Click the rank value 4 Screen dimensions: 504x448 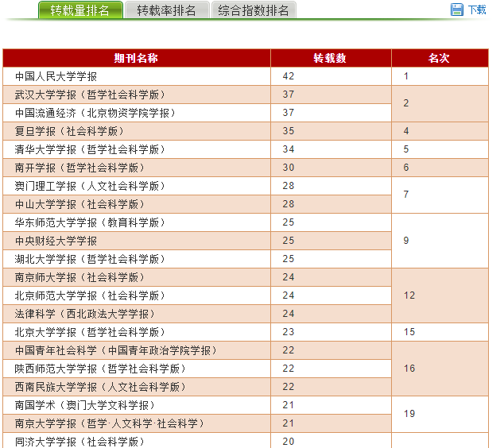[406, 131]
